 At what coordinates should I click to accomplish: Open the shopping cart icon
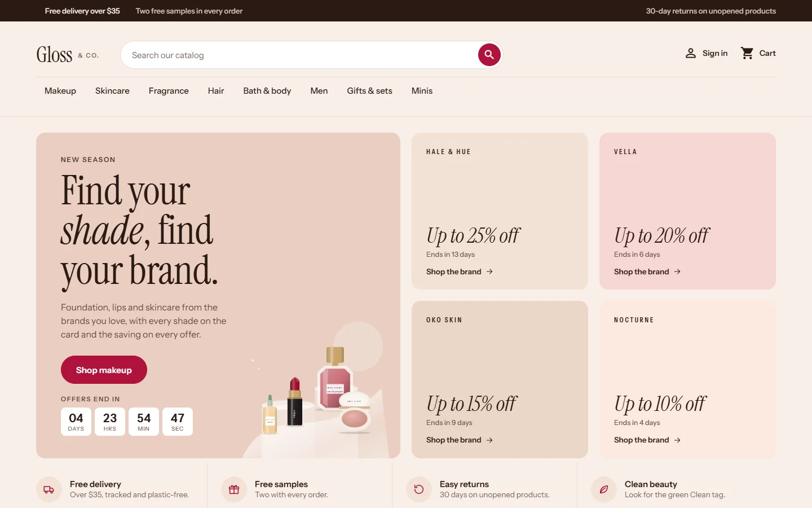(x=747, y=53)
